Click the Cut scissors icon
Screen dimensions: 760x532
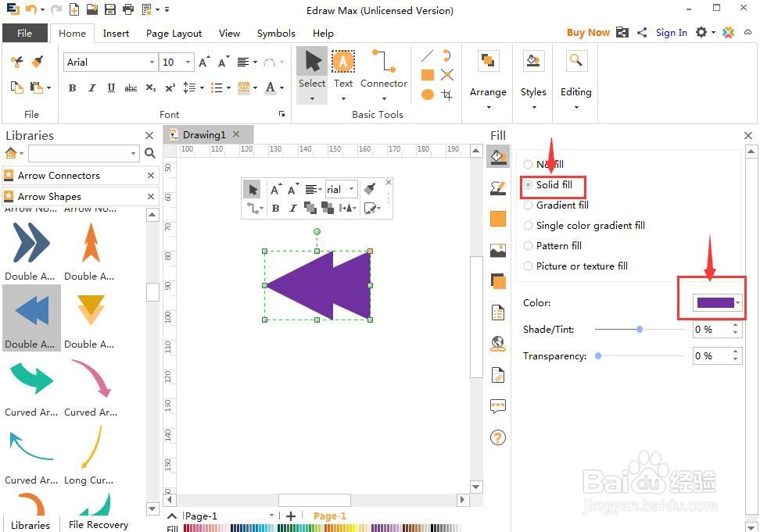(x=17, y=62)
